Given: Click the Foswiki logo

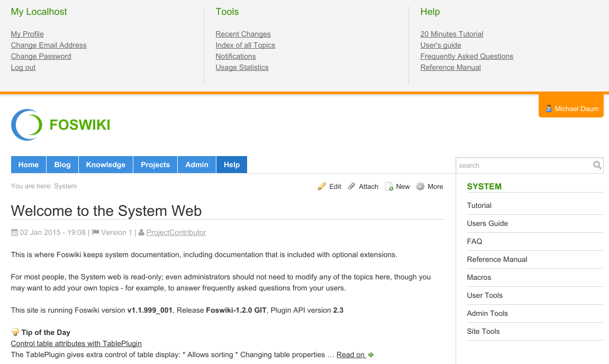Looking at the screenshot, I should tap(60, 125).
